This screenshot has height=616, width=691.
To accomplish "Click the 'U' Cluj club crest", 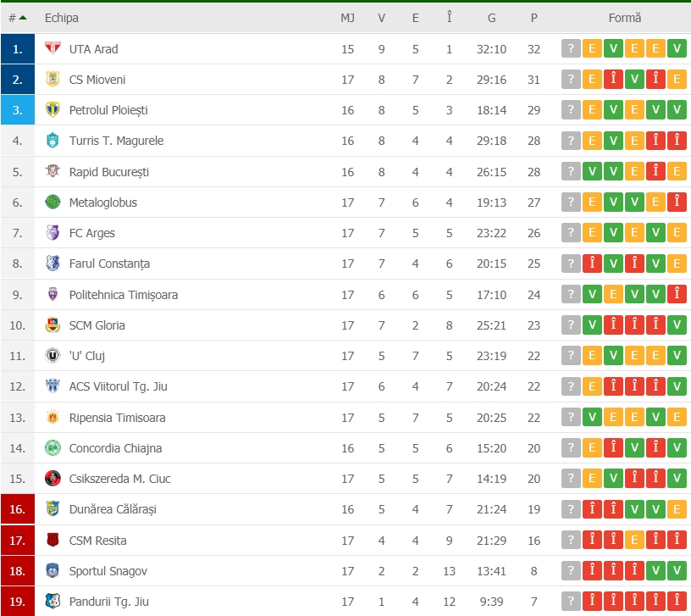I will 53,356.
